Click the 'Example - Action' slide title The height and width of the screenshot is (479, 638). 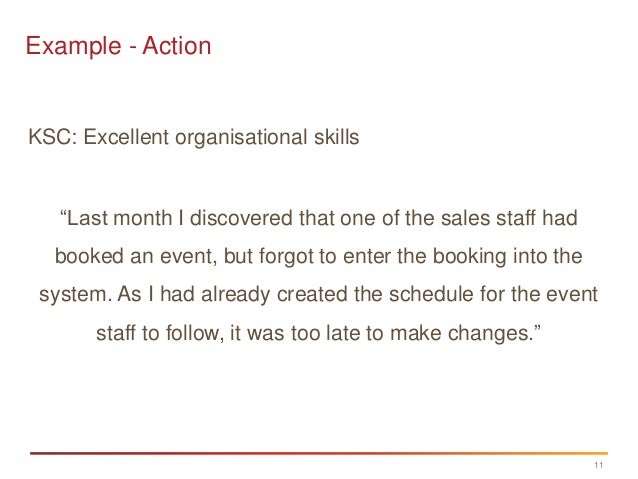coord(118,46)
